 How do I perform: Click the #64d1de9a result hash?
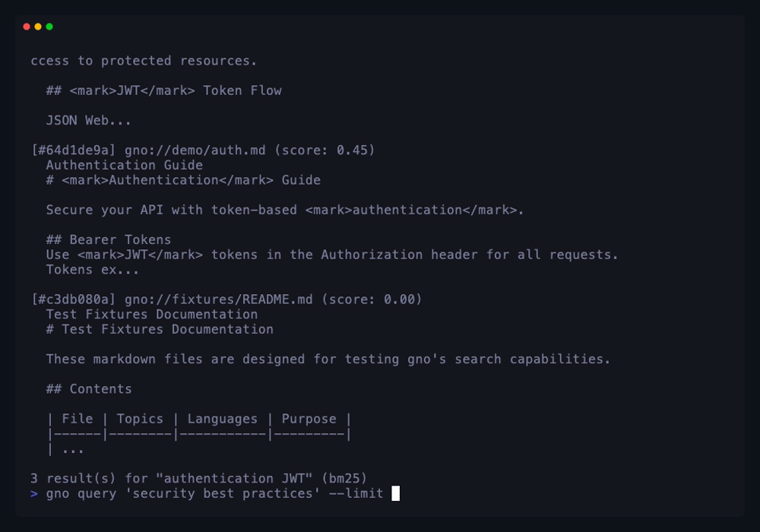(74, 150)
